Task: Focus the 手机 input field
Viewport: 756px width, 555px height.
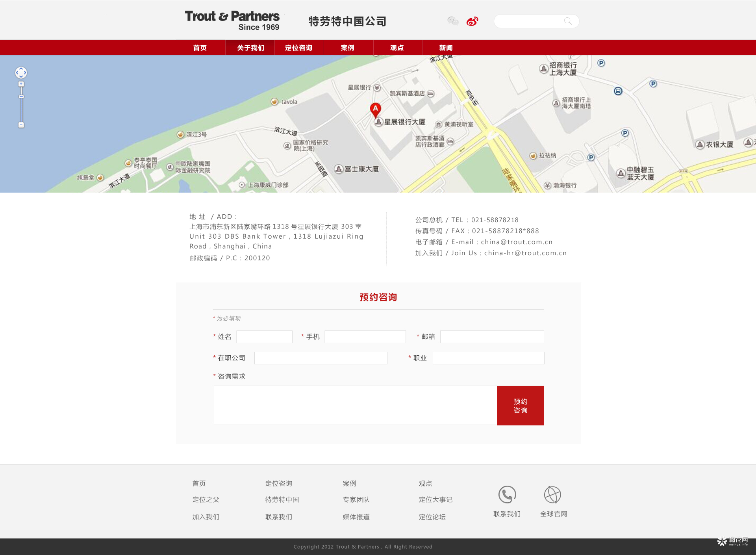Action: click(x=365, y=337)
